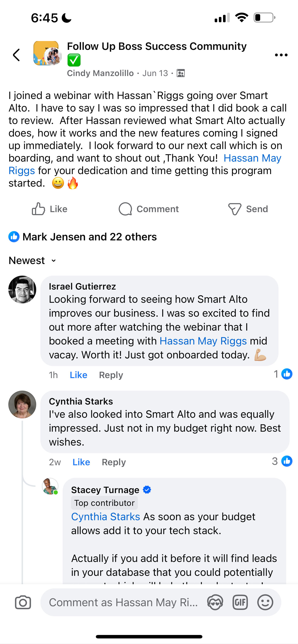Tap the back arrow icon
Screen dimensions: 298x644
[16, 55]
